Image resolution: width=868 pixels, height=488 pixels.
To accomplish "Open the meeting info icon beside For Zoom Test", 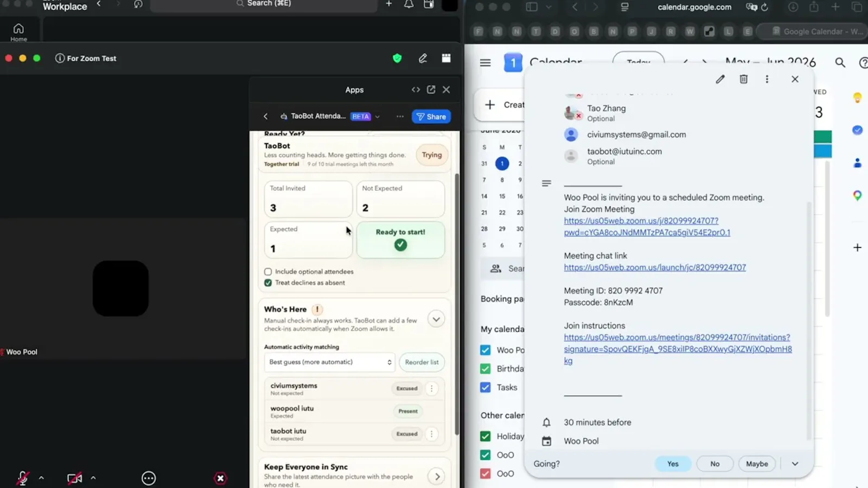I will coord(60,58).
